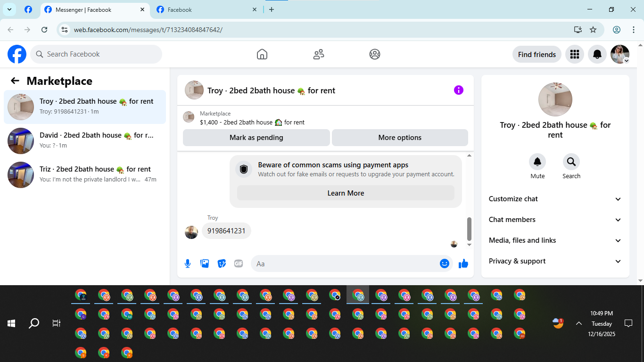Go back in browser history
The height and width of the screenshot is (362, 644).
pos(10,30)
